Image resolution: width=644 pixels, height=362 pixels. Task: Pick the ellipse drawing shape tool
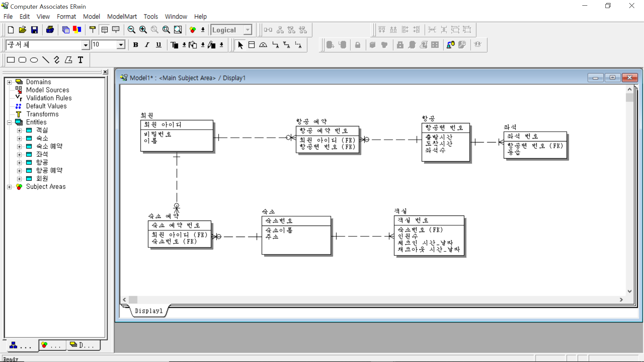(x=34, y=60)
